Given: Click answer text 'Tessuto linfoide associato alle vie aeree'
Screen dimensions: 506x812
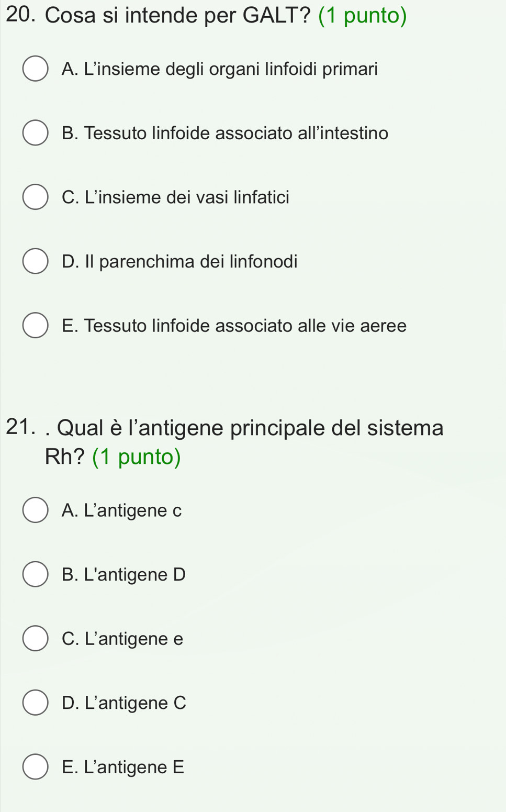Looking at the screenshot, I should (245, 326).
